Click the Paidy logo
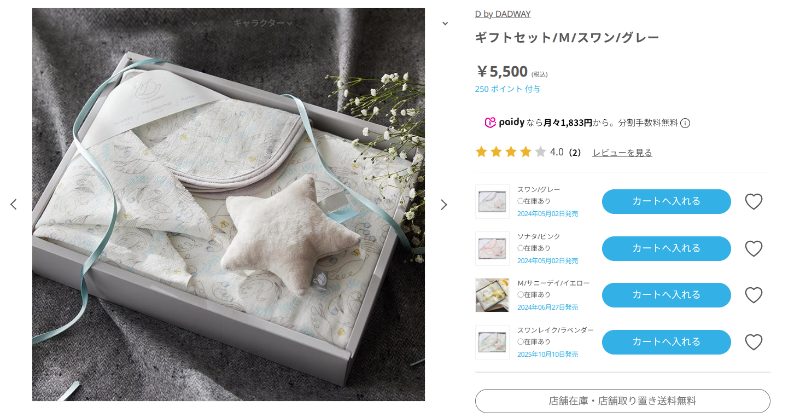The height and width of the screenshot is (418, 800). [x=505, y=123]
